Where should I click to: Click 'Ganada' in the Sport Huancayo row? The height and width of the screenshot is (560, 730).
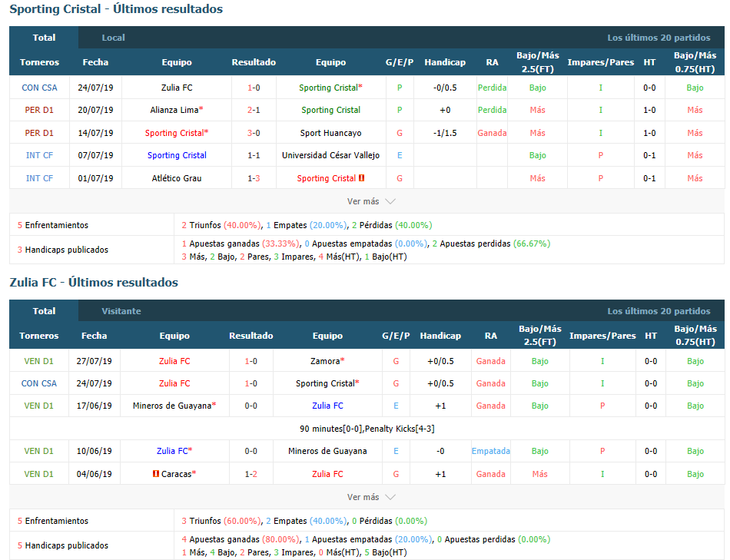click(492, 133)
